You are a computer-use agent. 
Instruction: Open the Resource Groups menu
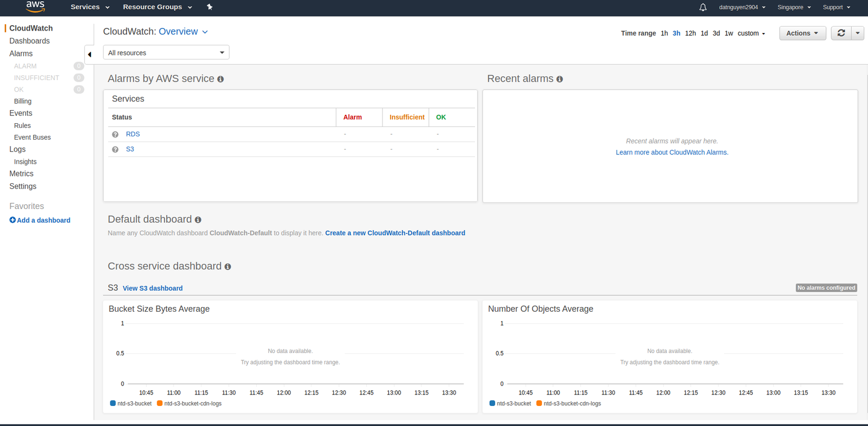click(x=157, y=7)
